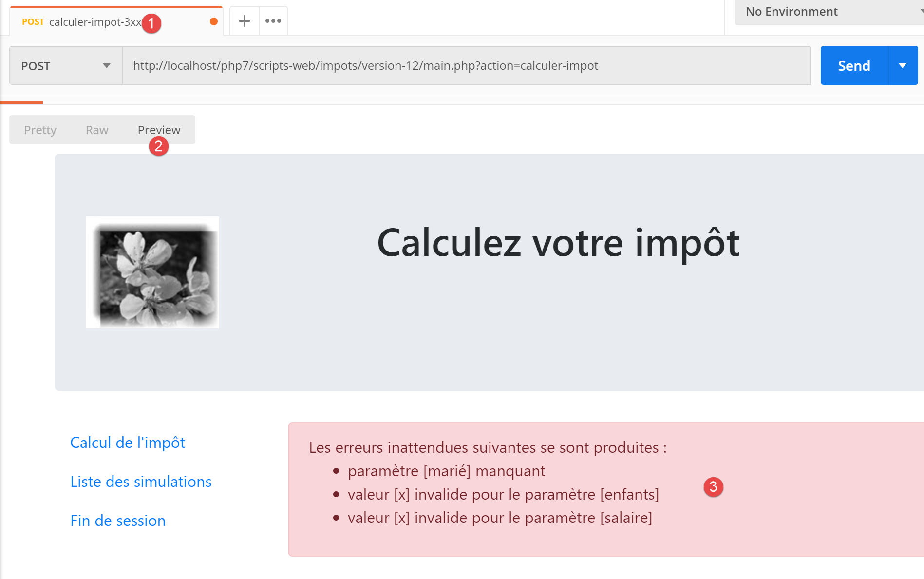This screenshot has height=579, width=924.
Task: Click the flower image thumbnail
Action: (x=152, y=272)
